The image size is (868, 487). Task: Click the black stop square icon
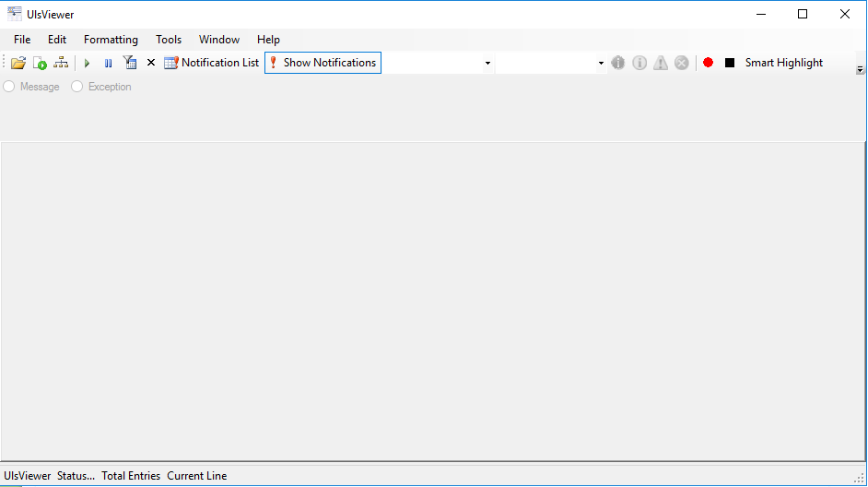[730, 63]
